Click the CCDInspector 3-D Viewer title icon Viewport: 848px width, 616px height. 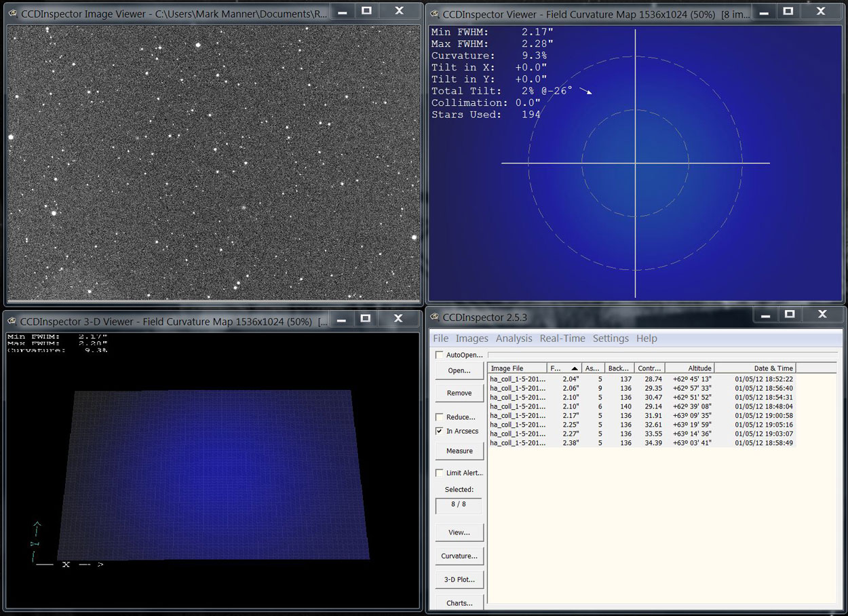click(13, 322)
